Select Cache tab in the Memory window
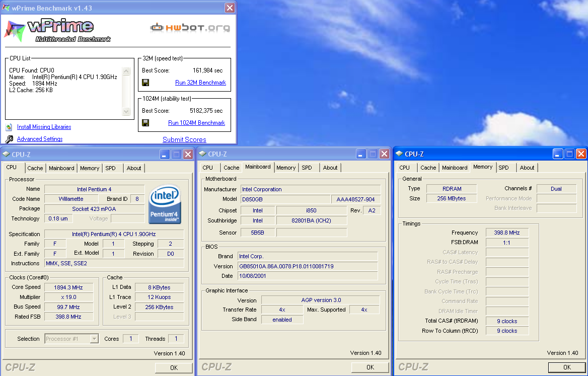The height and width of the screenshot is (376, 588). [x=428, y=168]
